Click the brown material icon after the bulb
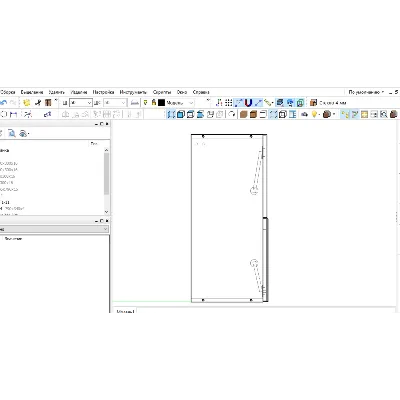400x400 pixels. coord(327,114)
